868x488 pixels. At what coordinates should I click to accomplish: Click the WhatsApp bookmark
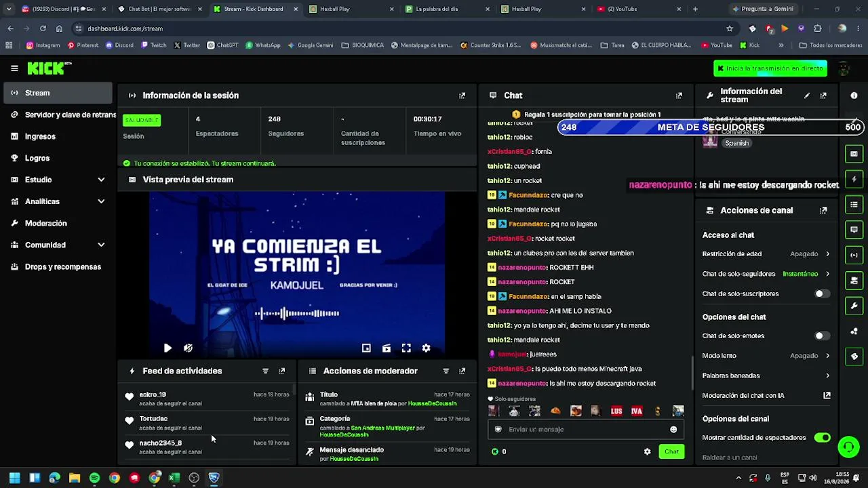tap(263, 45)
